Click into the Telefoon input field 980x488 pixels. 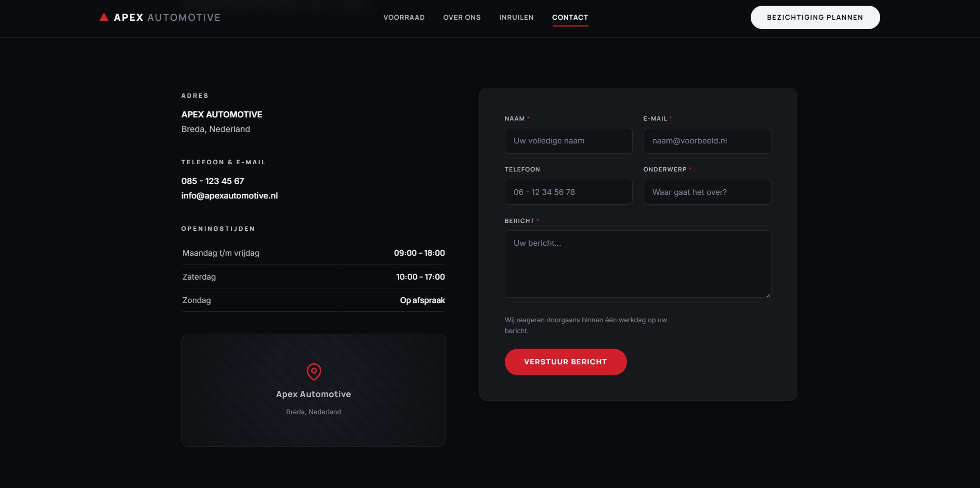pos(568,192)
